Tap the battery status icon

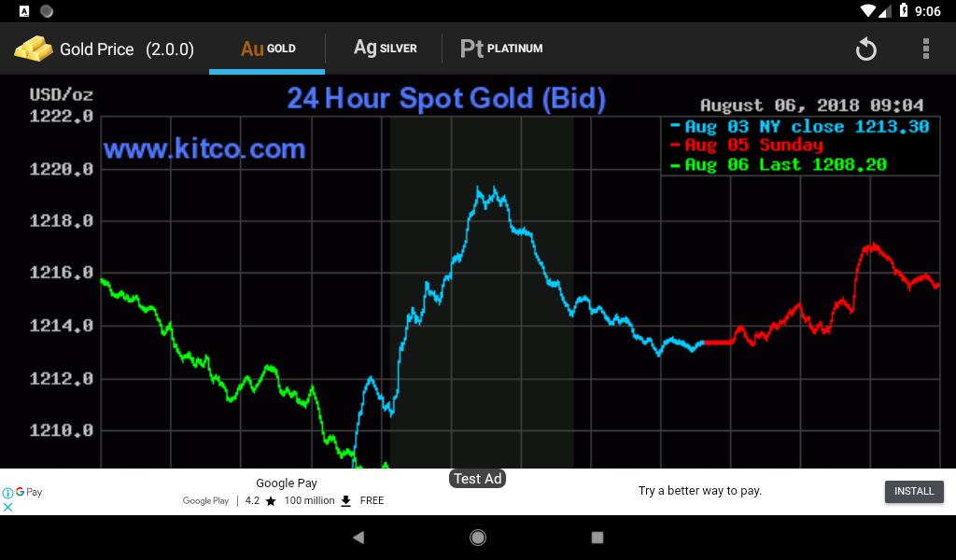904,10
